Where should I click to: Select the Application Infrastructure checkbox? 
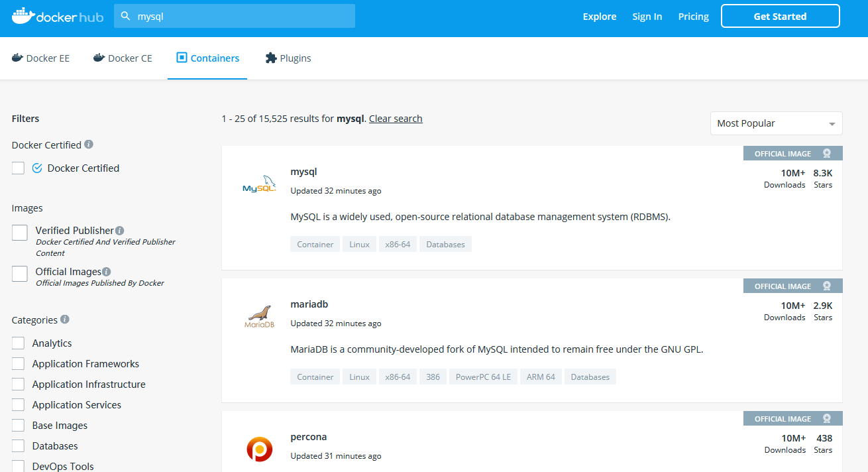click(19, 384)
